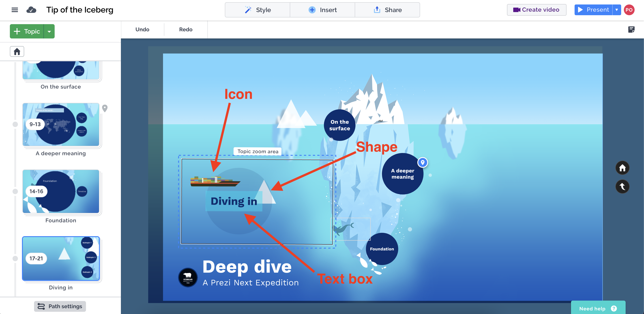Open the presenter notes icon

click(x=631, y=30)
